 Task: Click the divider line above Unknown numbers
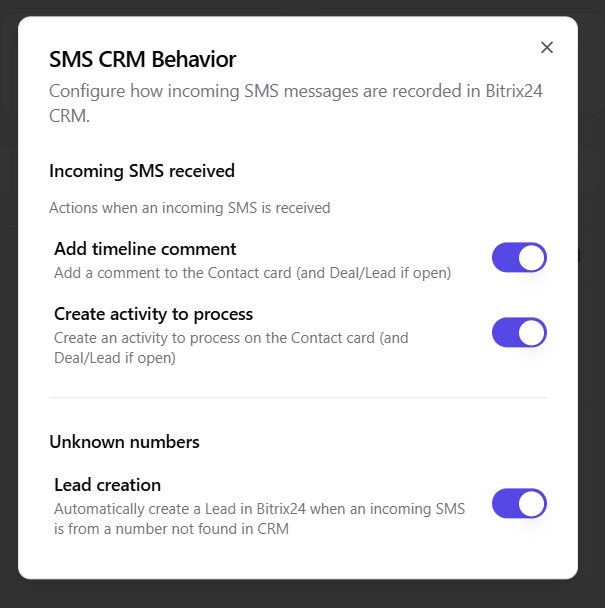tap(298, 398)
